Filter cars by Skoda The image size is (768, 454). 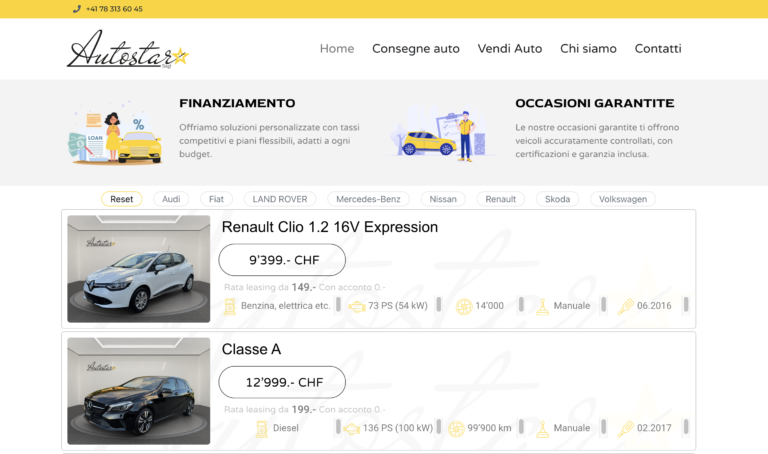tap(557, 199)
